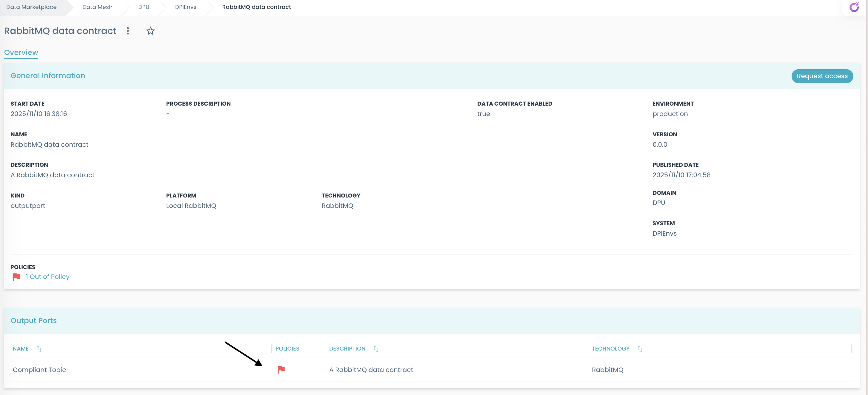868x395 pixels.
Task: Click the TECHNOLOGY column header
Action: (611, 348)
